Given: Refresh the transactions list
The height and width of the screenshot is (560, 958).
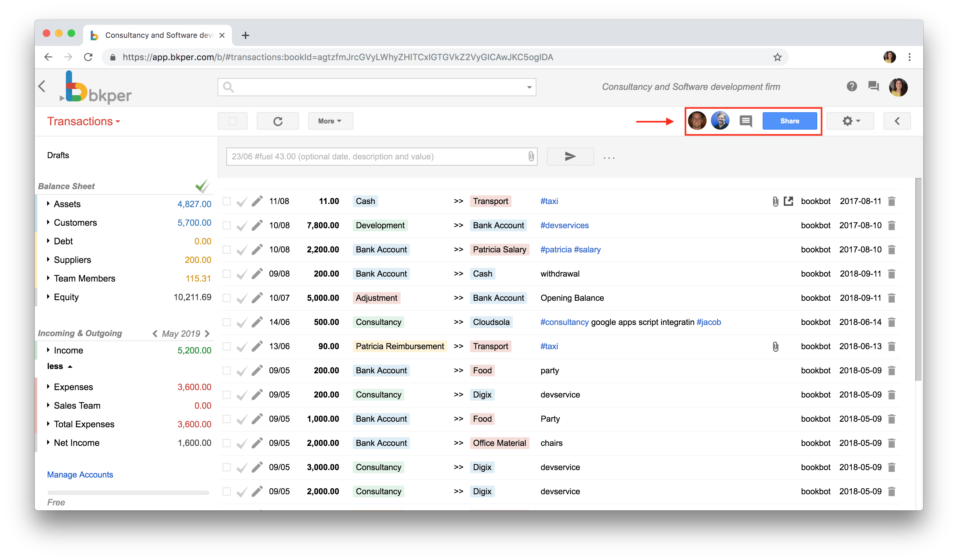Looking at the screenshot, I should click(277, 121).
